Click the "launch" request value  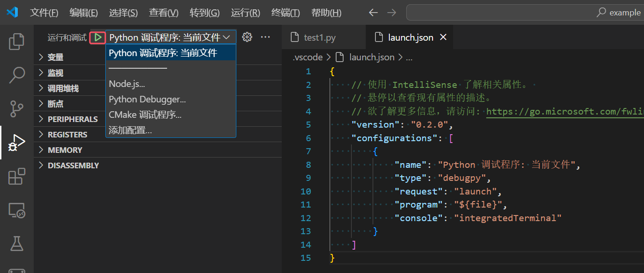(x=476, y=191)
